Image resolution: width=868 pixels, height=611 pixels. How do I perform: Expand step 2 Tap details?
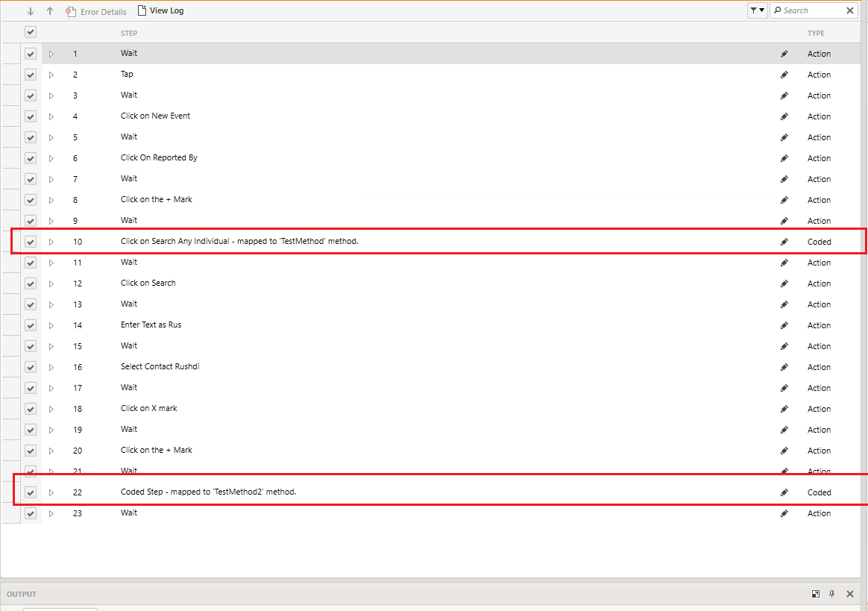pos(51,75)
